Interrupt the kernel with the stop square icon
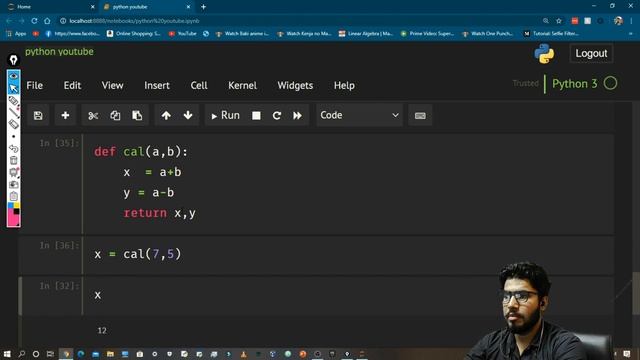640x360 pixels. click(x=256, y=116)
